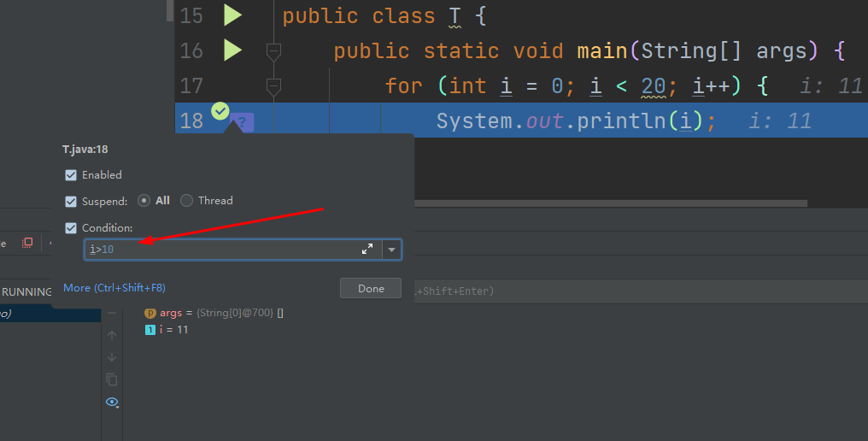
Task: Click line number 17 in the gutter
Action: pyautogui.click(x=191, y=85)
